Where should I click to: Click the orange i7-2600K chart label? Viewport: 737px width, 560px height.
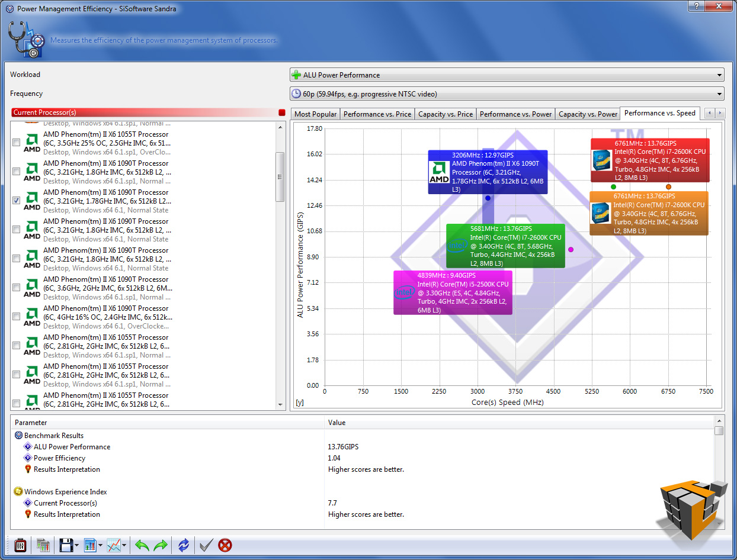[x=649, y=213]
